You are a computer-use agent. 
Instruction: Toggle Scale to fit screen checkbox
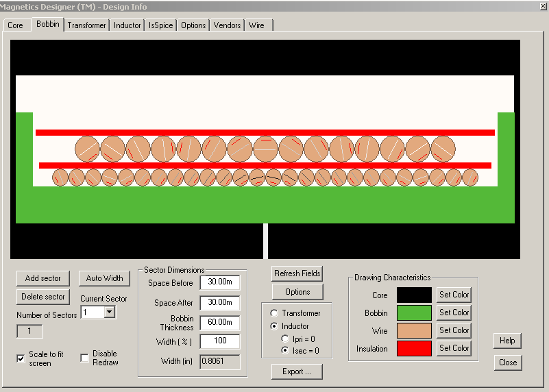click(x=21, y=358)
